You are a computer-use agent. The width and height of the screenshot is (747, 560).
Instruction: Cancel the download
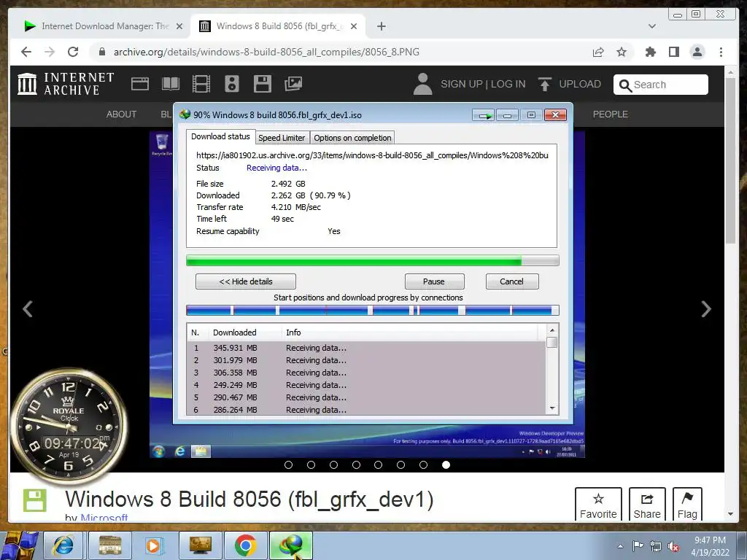(511, 281)
